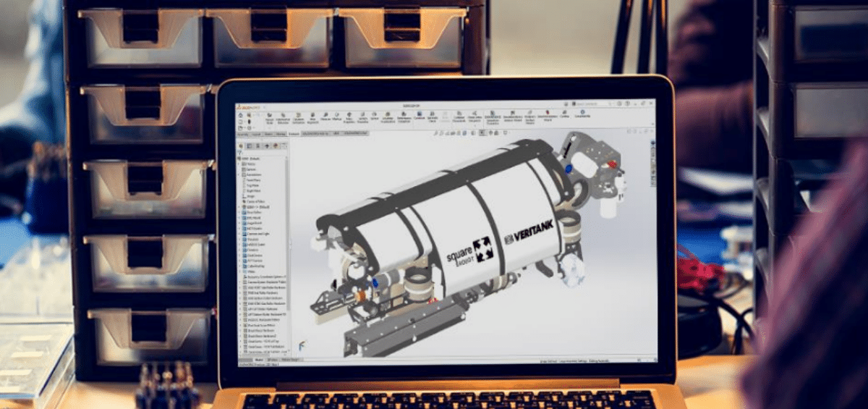
Task: Open the Sketch ribbon tab
Action: click(x=268, y=134)
